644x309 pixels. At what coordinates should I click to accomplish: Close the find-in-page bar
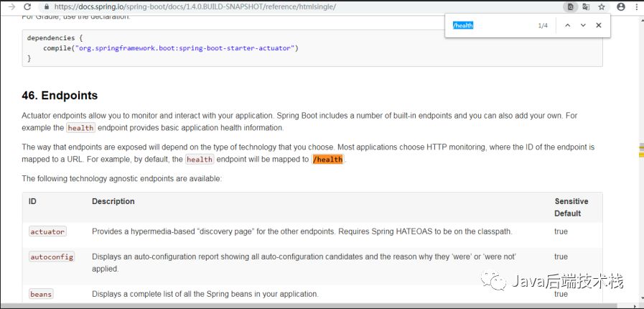(599, 25)
